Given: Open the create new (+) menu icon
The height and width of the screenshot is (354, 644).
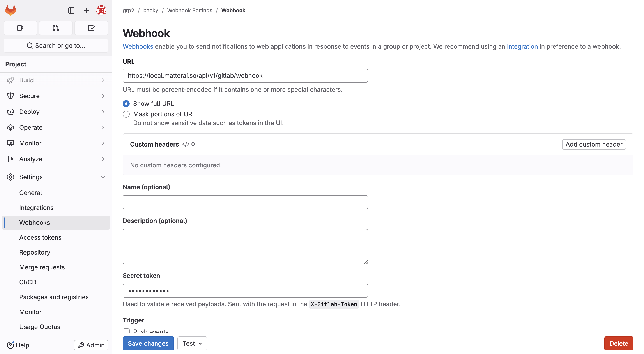Looking at the screenshot, I should 86,10.
